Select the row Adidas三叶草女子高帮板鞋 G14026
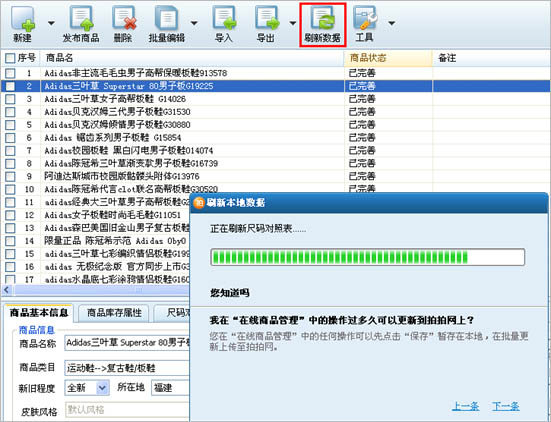This screenshot has width=551, height=422. point(276,99)
